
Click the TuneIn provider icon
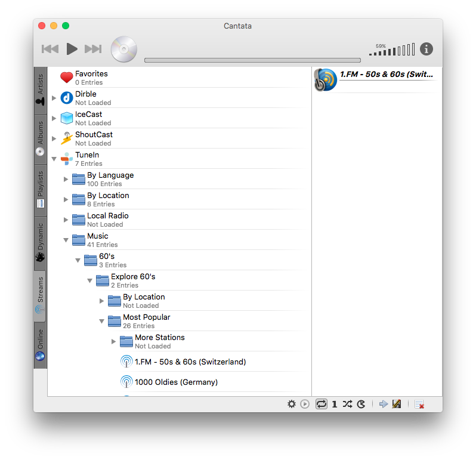point(66,159)
